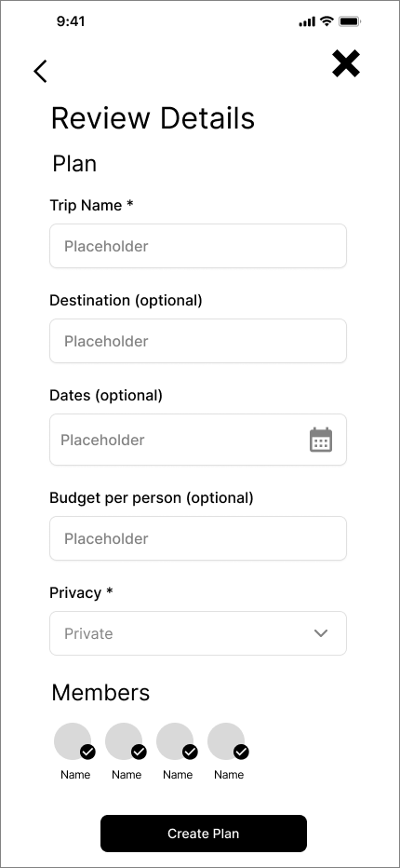
Task: Select the third member avatar circle
Action: (x=175, y=741)
